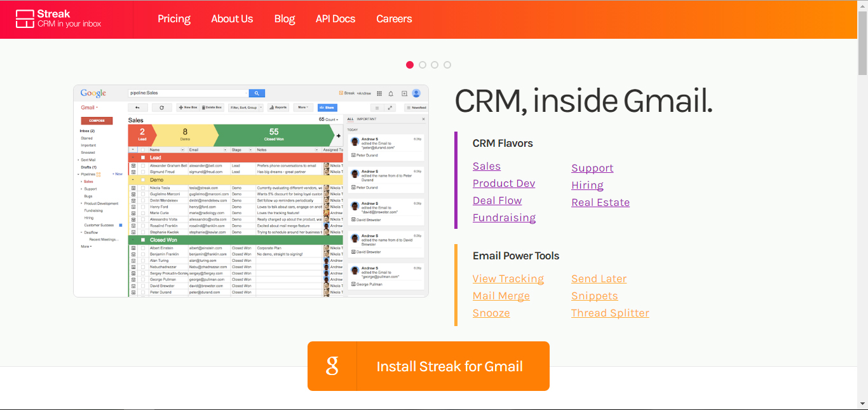Click the Streak pipelines icon beside Pipelines
This screenshot has width=868, height=410.
tap(99, 174)
